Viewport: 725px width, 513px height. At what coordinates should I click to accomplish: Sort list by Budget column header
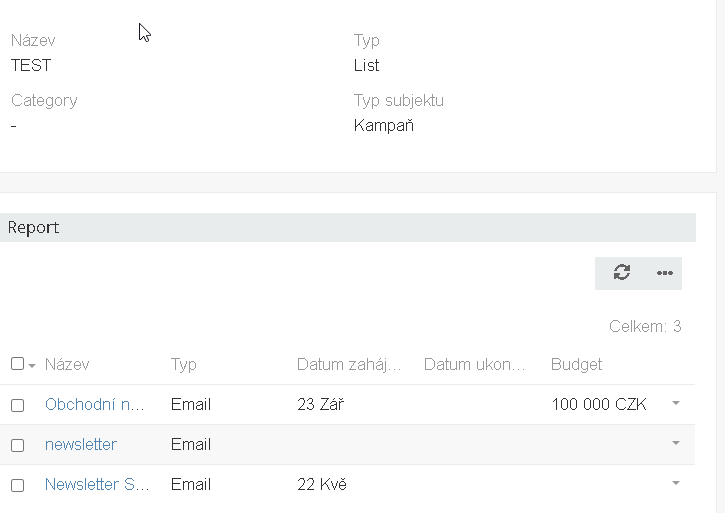point(577,364)
